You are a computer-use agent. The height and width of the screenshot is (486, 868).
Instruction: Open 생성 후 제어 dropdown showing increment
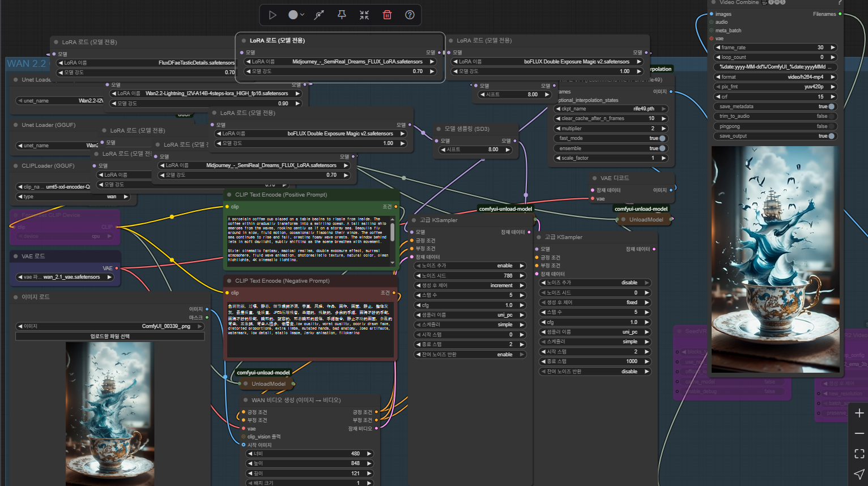470,285
